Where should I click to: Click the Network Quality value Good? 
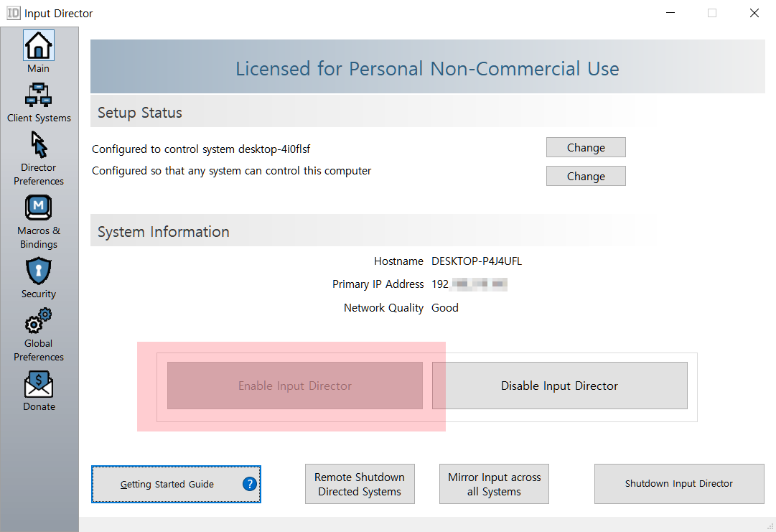tap(445, 308)
